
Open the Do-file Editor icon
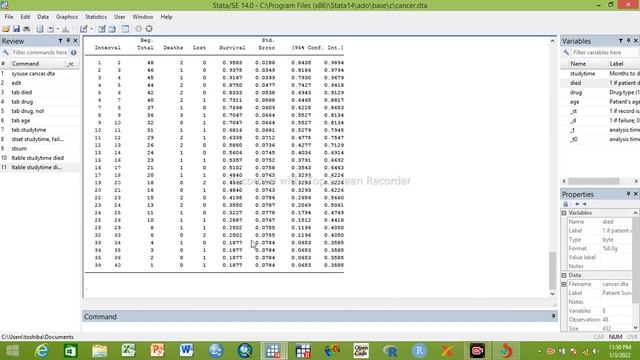click(x=84, y=29)
